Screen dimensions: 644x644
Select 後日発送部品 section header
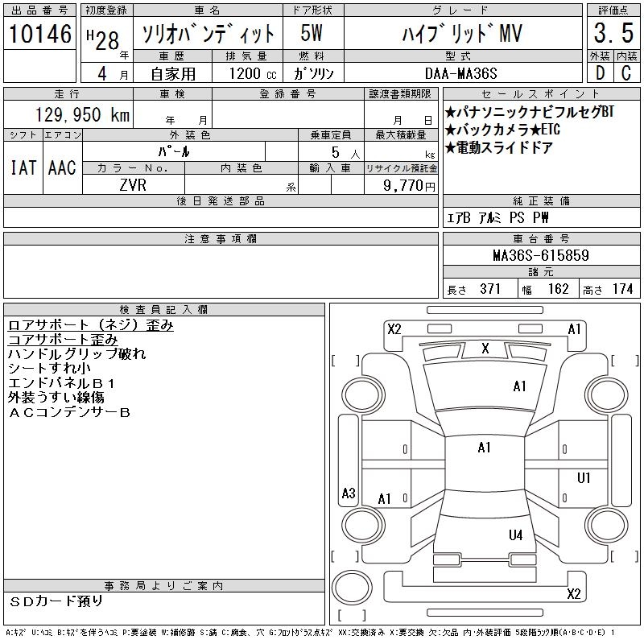click(221, 201)
